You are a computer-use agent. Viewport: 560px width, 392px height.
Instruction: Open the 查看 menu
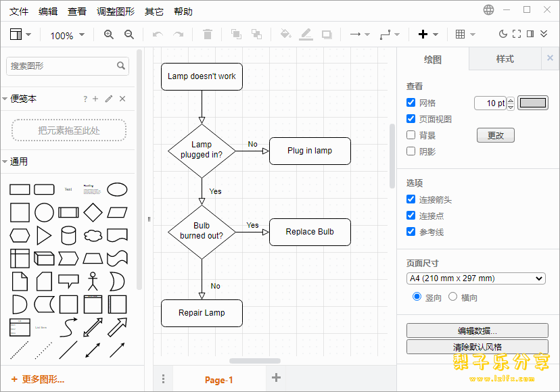coord(77,11)
